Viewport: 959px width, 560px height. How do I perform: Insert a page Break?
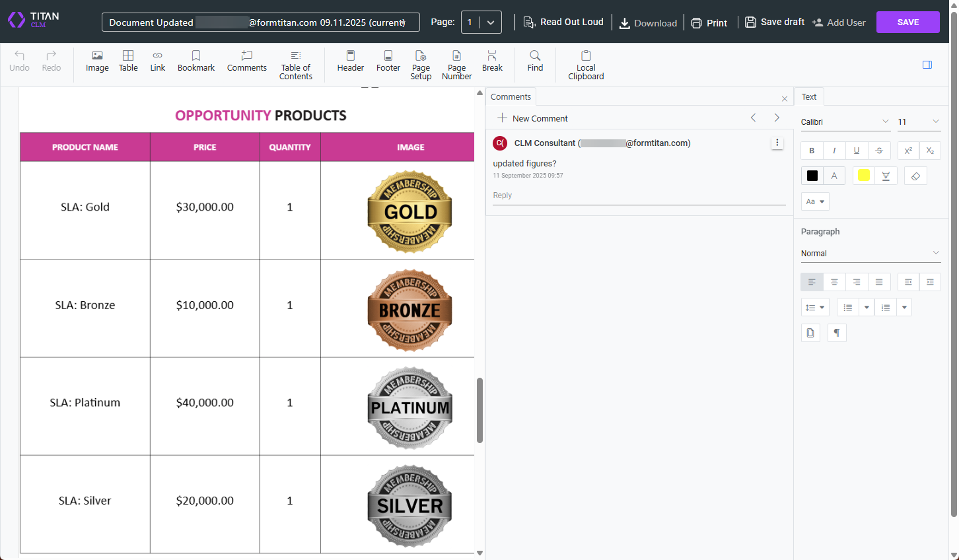tap(492, 63)
